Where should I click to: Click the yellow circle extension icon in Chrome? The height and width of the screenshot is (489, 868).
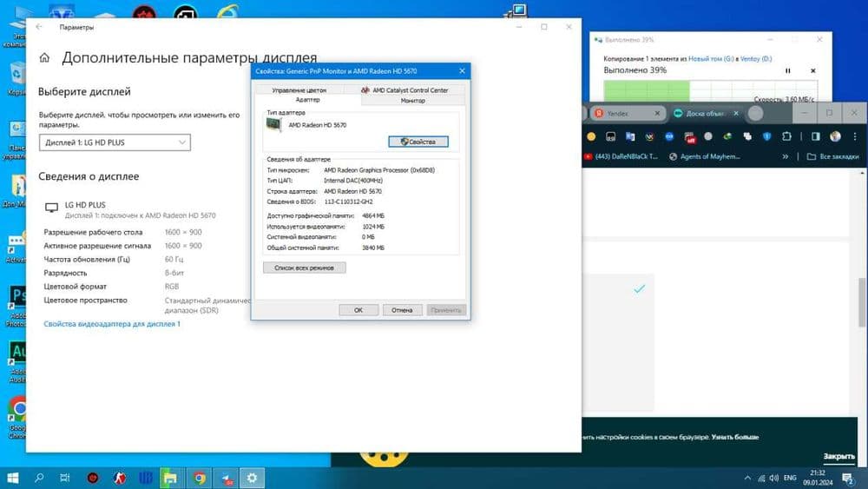tap(591, 136)
